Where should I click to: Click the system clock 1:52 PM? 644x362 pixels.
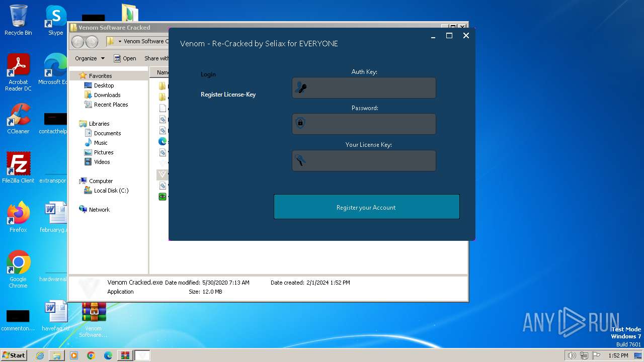pos(618,355)
